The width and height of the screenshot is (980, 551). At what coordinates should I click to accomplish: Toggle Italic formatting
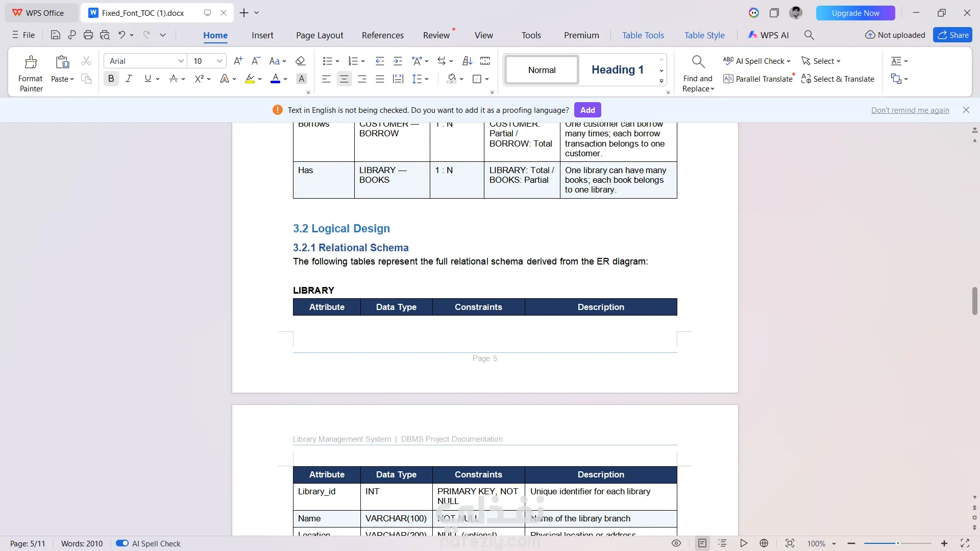129,79
